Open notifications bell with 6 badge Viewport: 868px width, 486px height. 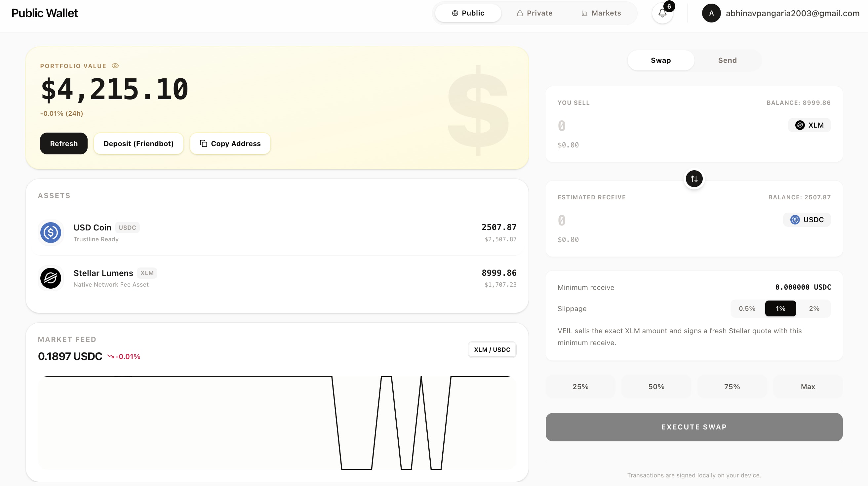click(662, 13)
